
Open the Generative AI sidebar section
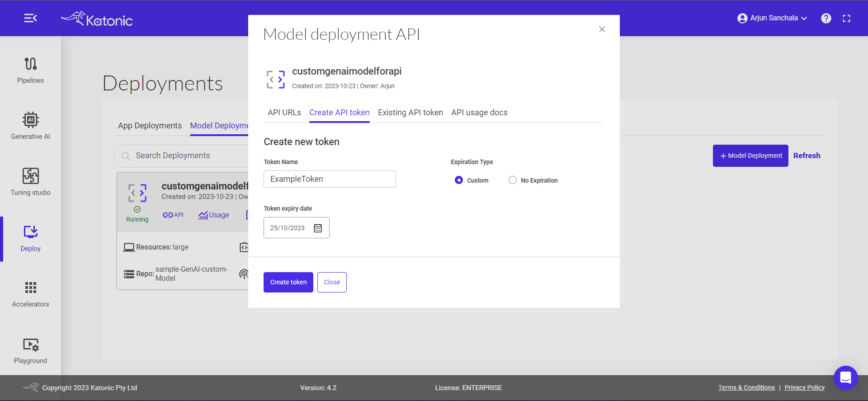[x=30, y=127]
